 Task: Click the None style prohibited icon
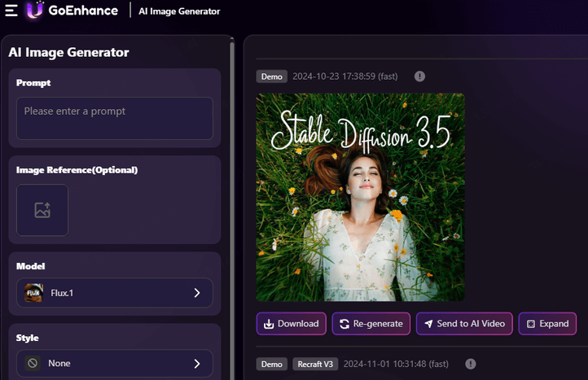33,363
